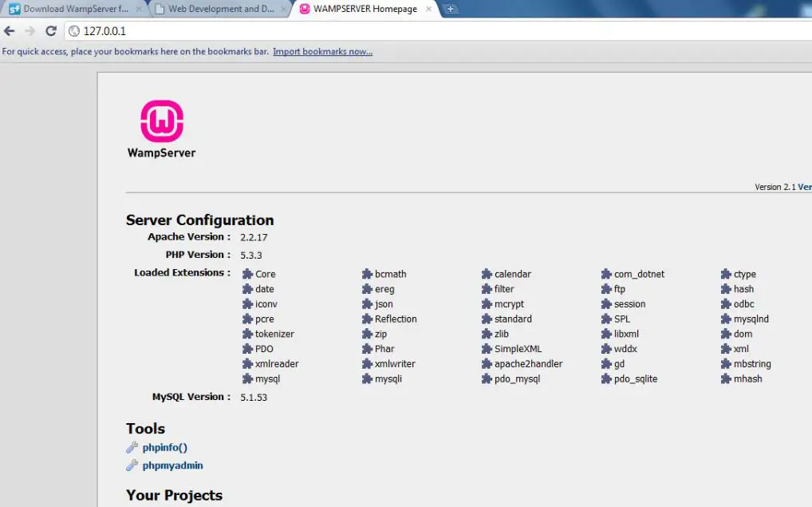
Task: Click the Tools heading
Action: (145, 429)
